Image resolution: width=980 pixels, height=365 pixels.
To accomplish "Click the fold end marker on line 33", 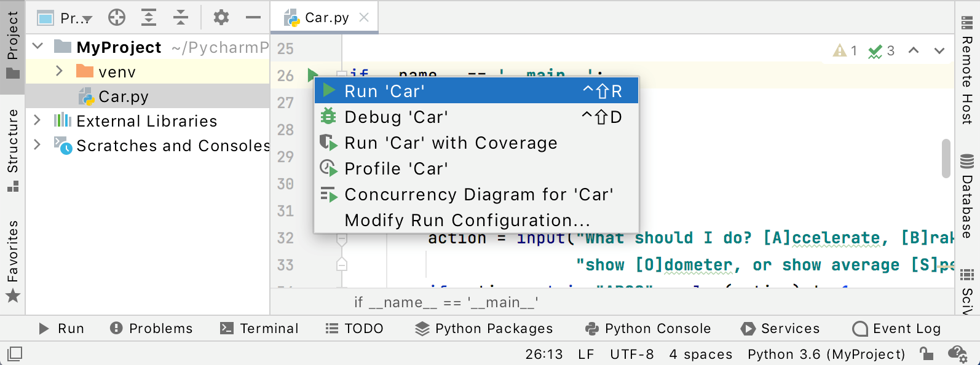I will click(342, 265).
